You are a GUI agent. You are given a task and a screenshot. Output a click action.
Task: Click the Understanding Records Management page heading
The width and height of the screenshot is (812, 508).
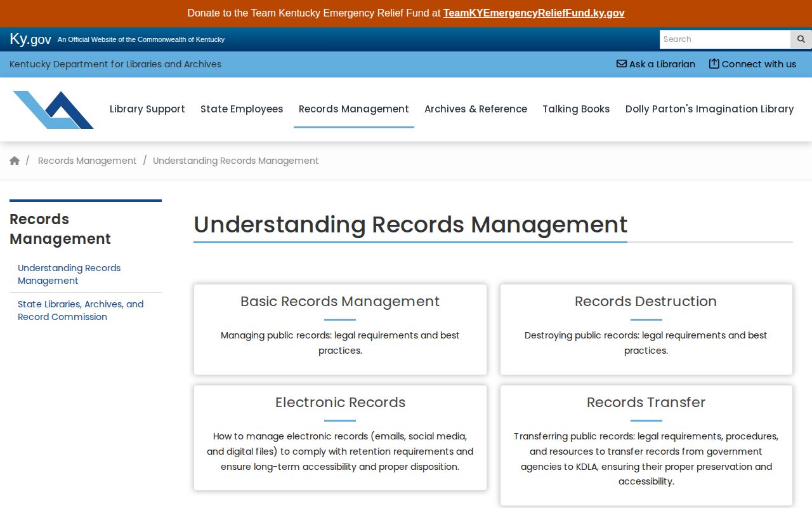pos(410,225)
